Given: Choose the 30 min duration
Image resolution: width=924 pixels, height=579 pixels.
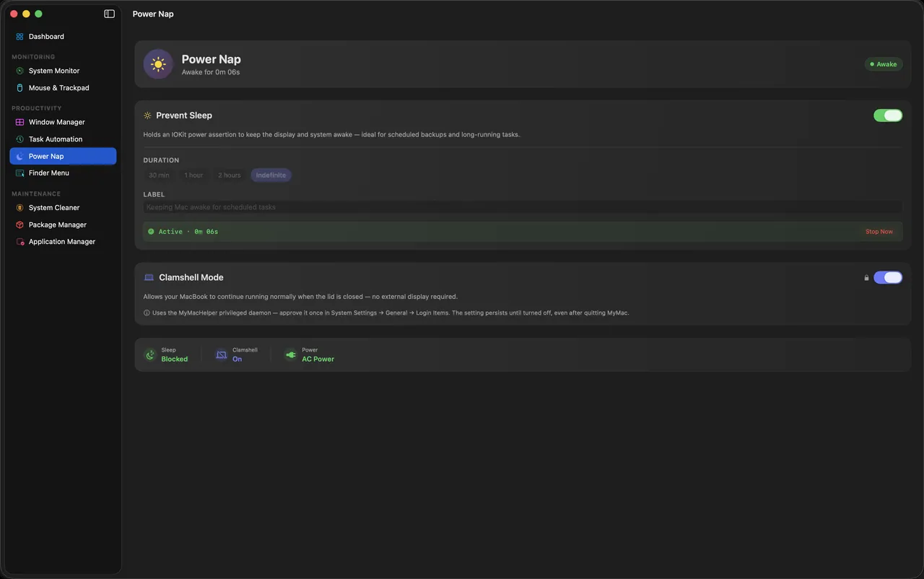Looking at the screenshot, I should pos(159,175).
